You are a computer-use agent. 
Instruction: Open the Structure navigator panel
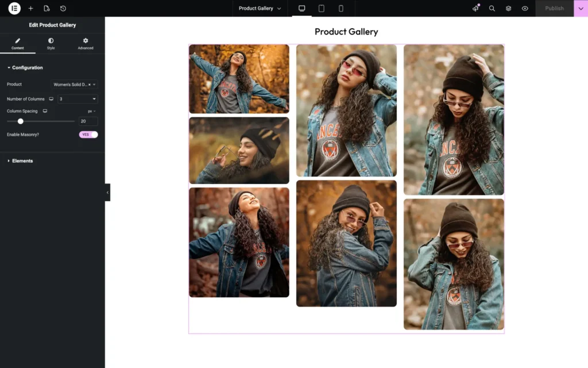pyautogui.click(x=508, y=9)
